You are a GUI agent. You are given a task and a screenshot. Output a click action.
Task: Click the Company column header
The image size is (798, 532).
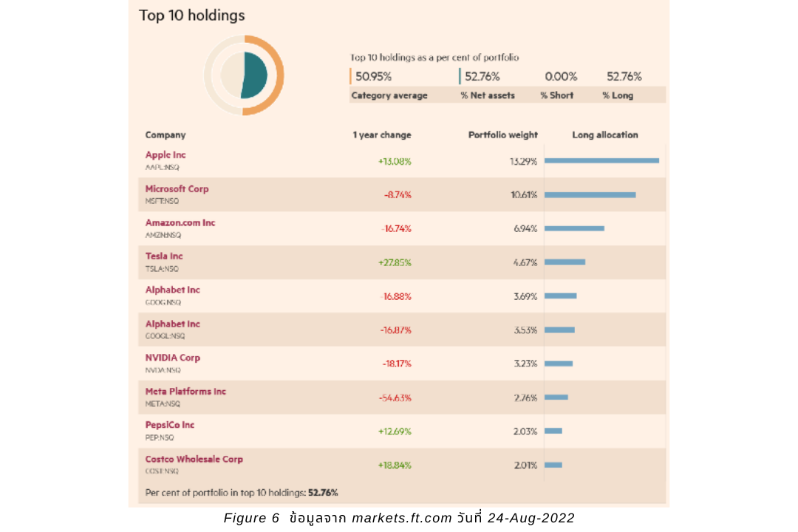pyautogui.click(x=166, y=135)
